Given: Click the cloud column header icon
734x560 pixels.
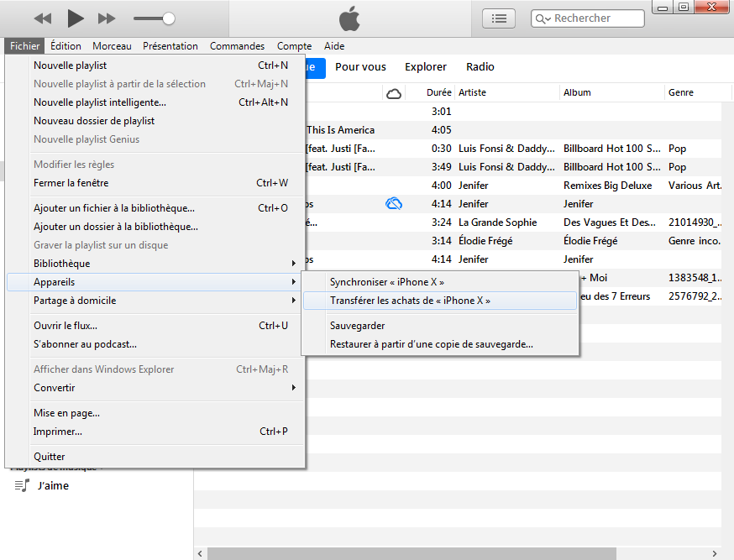Looking at the screenshot, I should coord(394,93).
